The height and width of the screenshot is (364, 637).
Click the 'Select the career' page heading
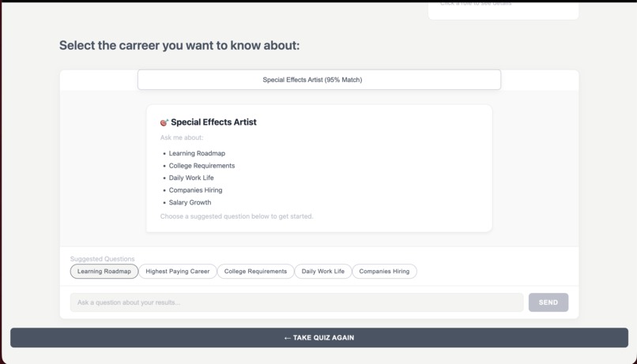tap(179, 45)
